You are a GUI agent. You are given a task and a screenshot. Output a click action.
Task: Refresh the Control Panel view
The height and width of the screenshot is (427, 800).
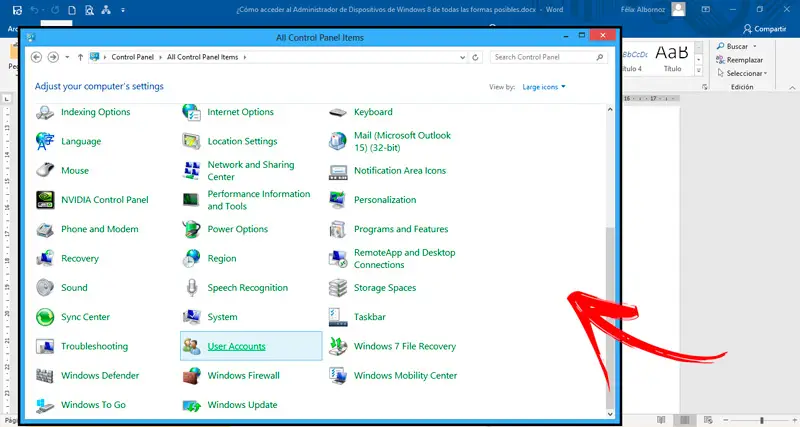tap(476, 58)
